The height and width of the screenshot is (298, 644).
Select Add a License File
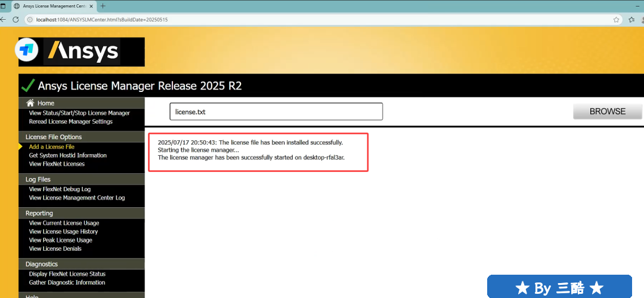point(52,146)
